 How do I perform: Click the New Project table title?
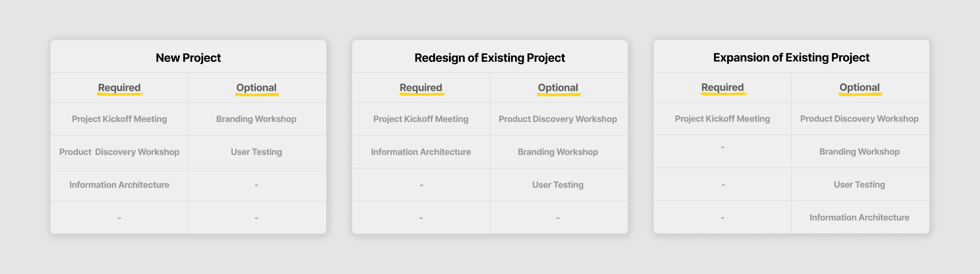click(188, 58)
